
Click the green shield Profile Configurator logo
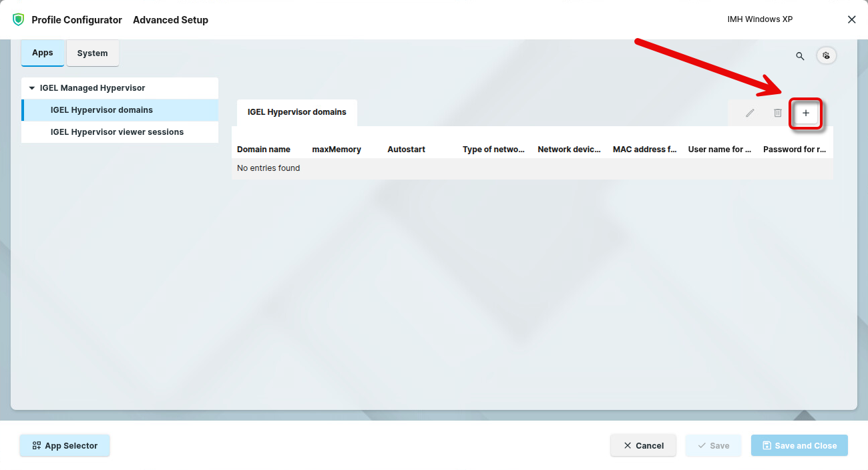pyautogui.click(x=19, y=20)
